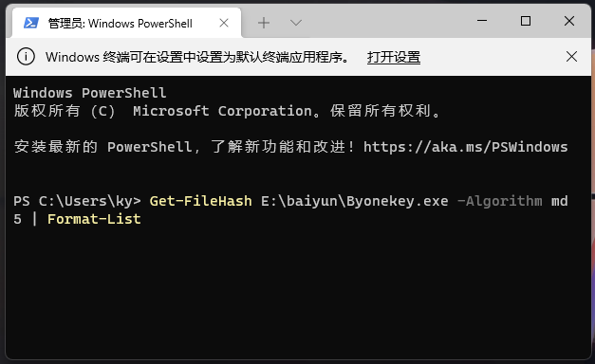Click the empty title bar area beside the dropdown
This screenshot has width=595, height=364.
[387, 22]
